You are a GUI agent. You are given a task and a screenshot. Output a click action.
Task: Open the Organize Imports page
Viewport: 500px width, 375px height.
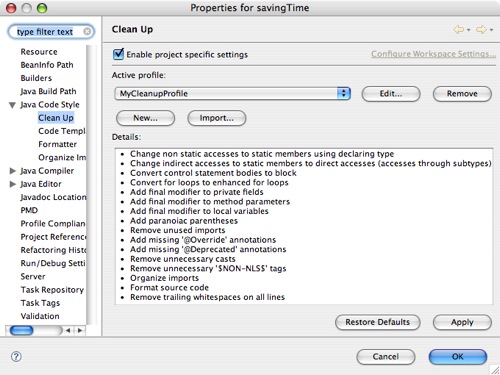[x=62, y=158]
